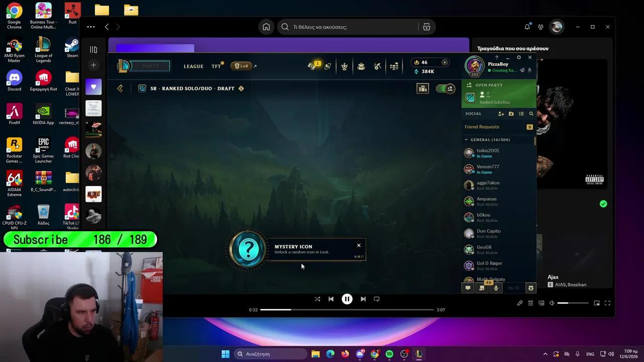Select friend b0kou
The image size is (644, 362).
click(498, 217)
